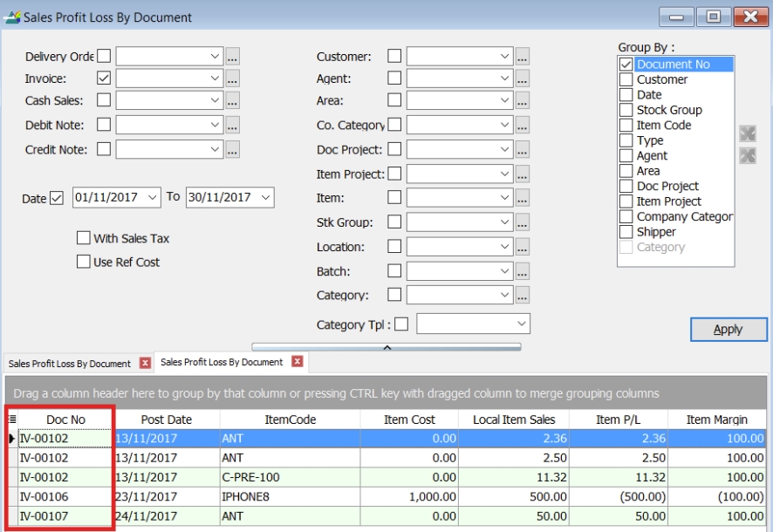Close the second Sales Profit Loss tab
Image resolution: width=773 pixels, height=532 pixels.
tap(298, 362)
